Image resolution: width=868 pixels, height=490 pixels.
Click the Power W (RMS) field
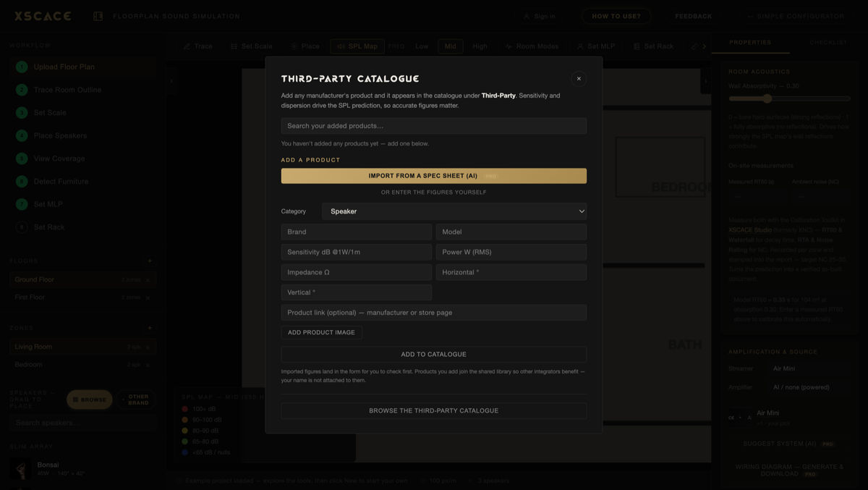[x=511, y=252]
